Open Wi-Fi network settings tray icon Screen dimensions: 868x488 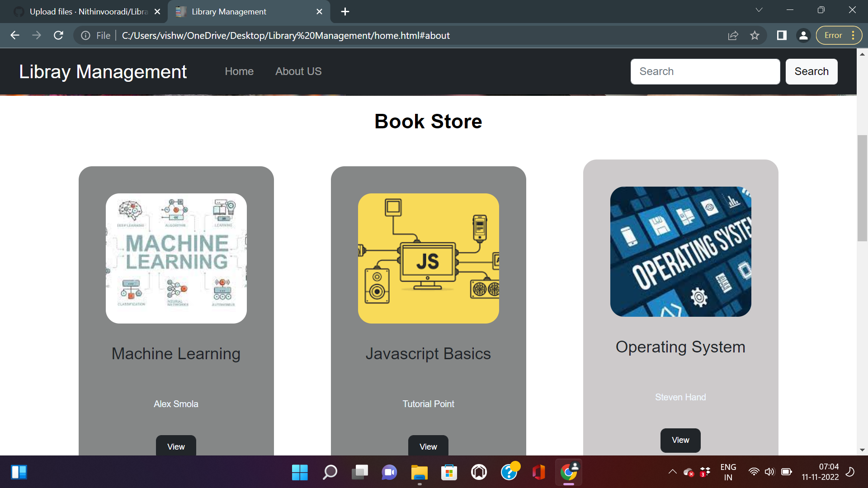point(754,472)
